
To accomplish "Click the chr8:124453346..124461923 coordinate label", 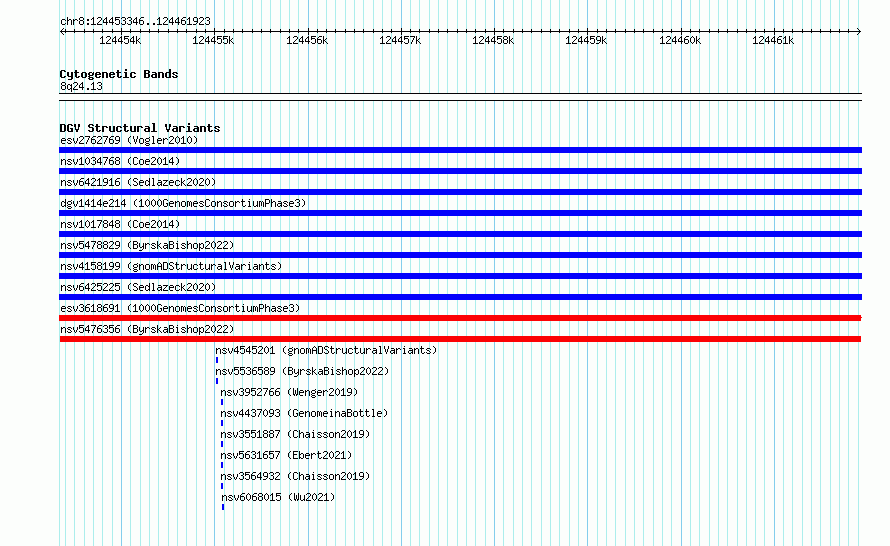I will coord(135,21).
